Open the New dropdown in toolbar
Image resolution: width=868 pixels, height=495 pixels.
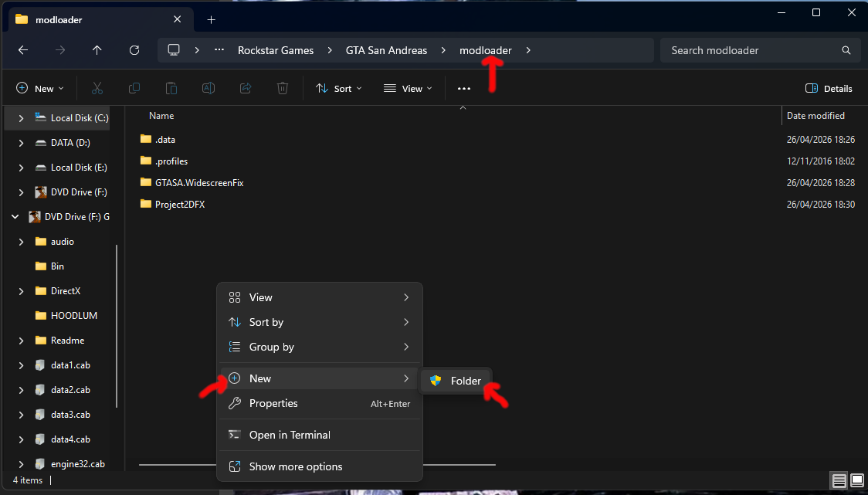[x=40, y=89]
